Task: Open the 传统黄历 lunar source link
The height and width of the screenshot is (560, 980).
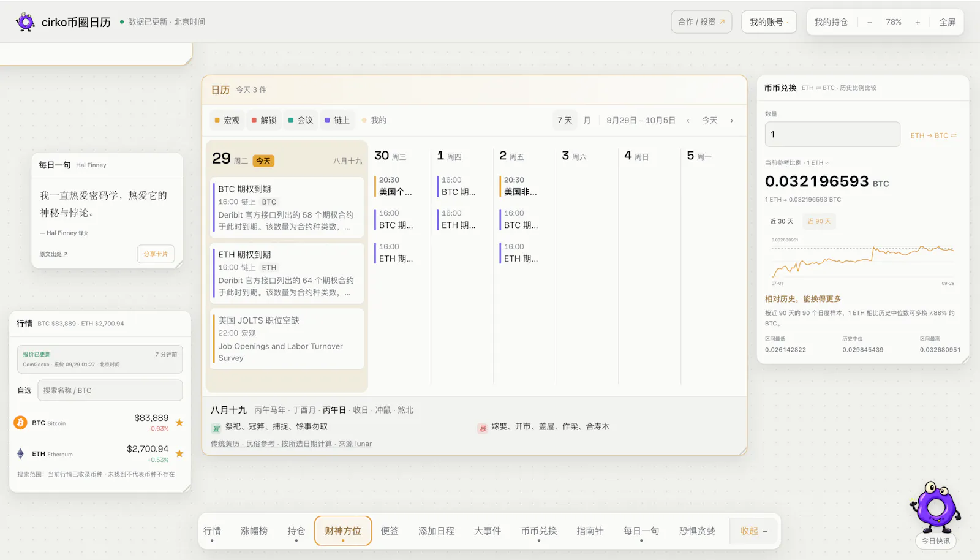Action: 292,444
